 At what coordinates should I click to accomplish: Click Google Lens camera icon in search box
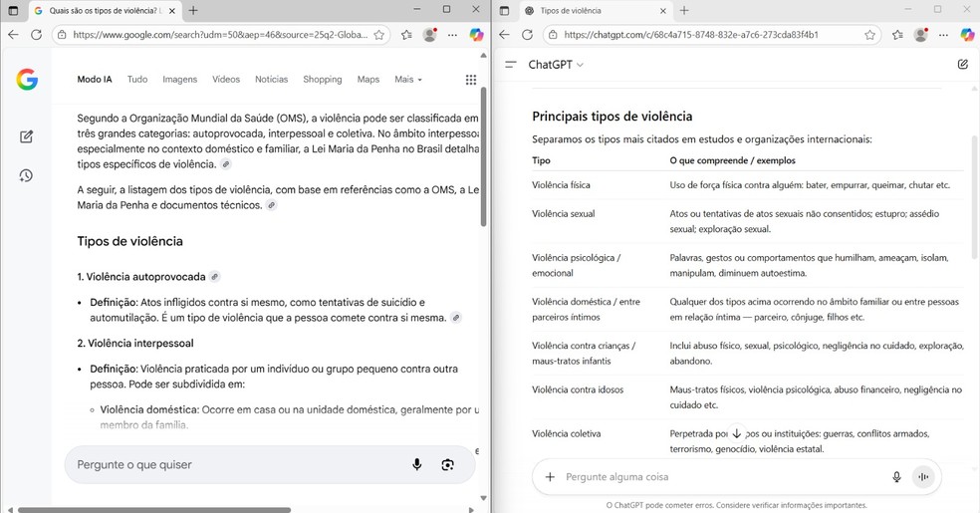pos(447,464)
